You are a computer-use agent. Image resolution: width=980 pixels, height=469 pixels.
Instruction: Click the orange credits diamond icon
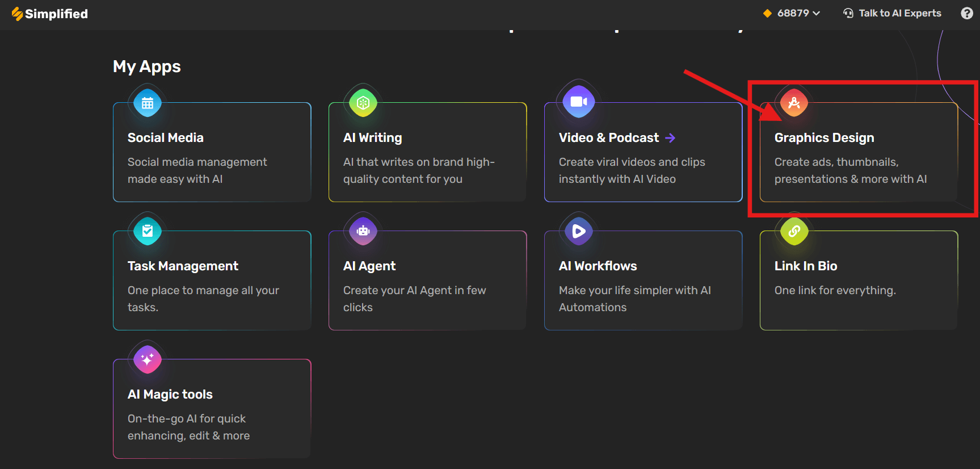pos(767,13)
